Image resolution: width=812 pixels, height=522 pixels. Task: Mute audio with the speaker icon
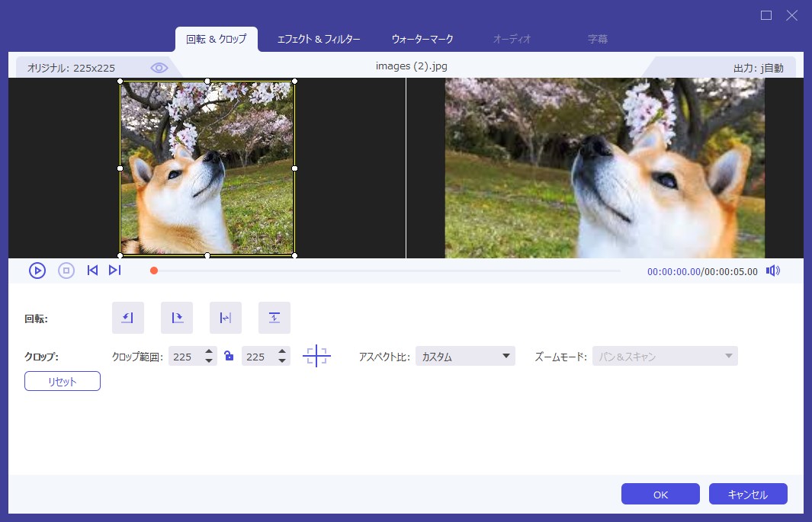click(774, 270)
